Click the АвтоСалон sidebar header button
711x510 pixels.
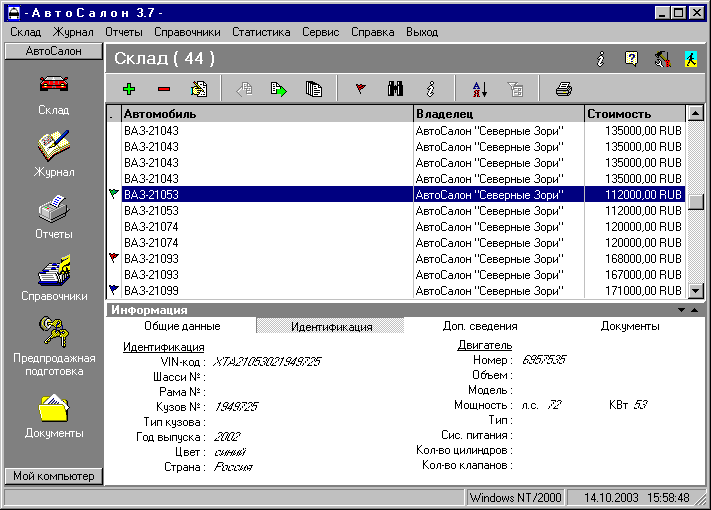(x=55, y=49)
